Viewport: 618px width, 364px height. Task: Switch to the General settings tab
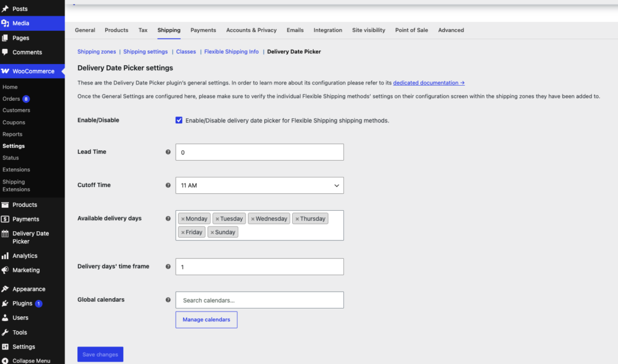[x=85, y=30]
